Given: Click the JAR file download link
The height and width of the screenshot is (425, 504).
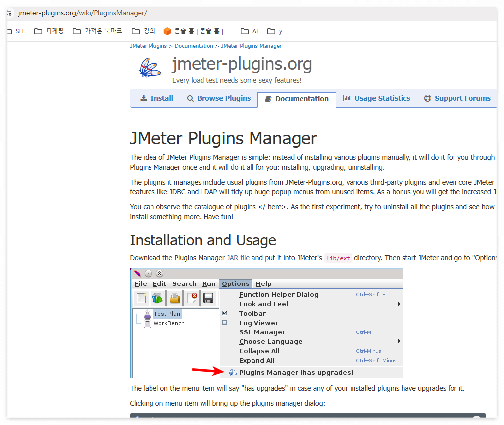Looking at the screenshot, I should tap(238, 258).
